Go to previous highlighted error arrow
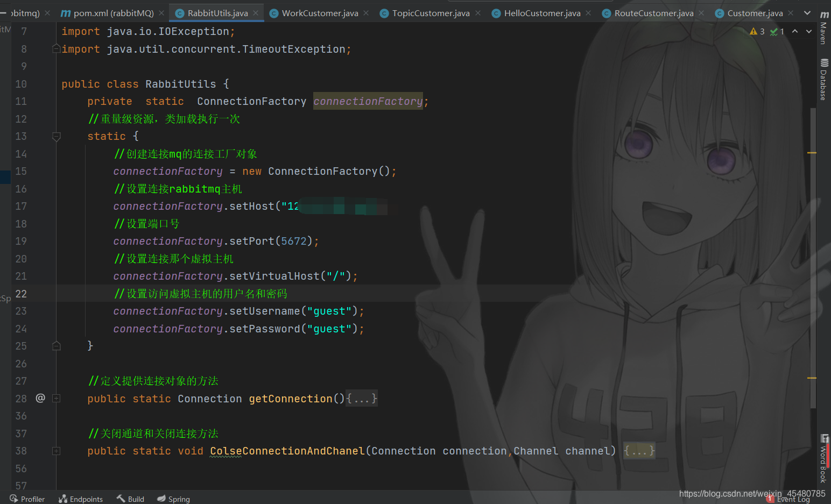 click(x=795, y=31)
